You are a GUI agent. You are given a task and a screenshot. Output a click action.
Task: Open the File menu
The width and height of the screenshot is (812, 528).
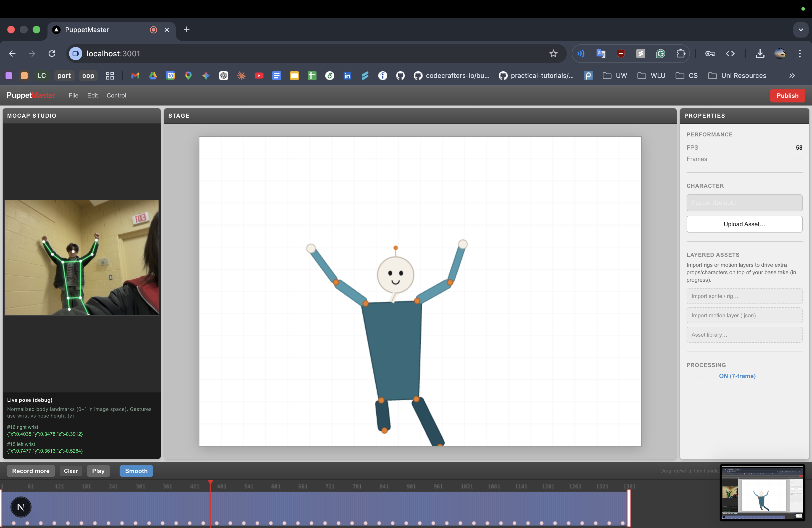[x=73, y=96]
